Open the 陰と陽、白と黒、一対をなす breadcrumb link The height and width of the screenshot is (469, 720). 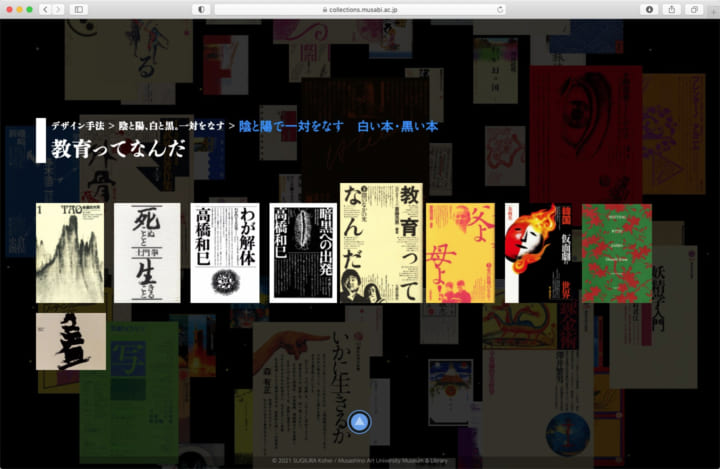tap(171, 125)
